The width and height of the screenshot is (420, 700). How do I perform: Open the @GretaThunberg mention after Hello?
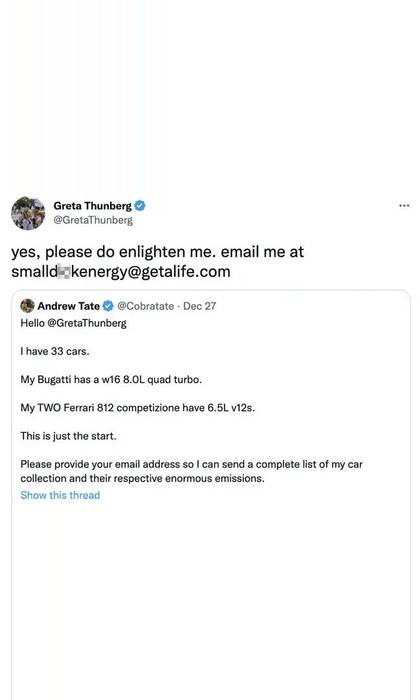coord(87,323)
